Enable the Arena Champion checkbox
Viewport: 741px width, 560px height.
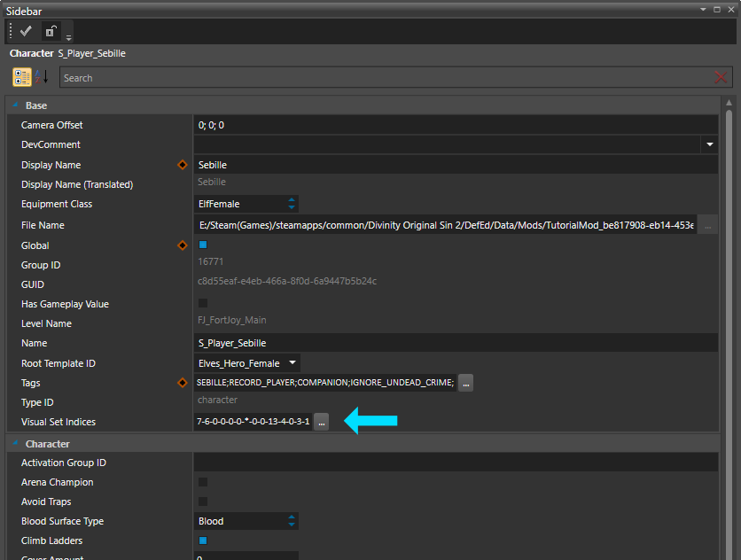pyautogui.click(x=203, y=482)
